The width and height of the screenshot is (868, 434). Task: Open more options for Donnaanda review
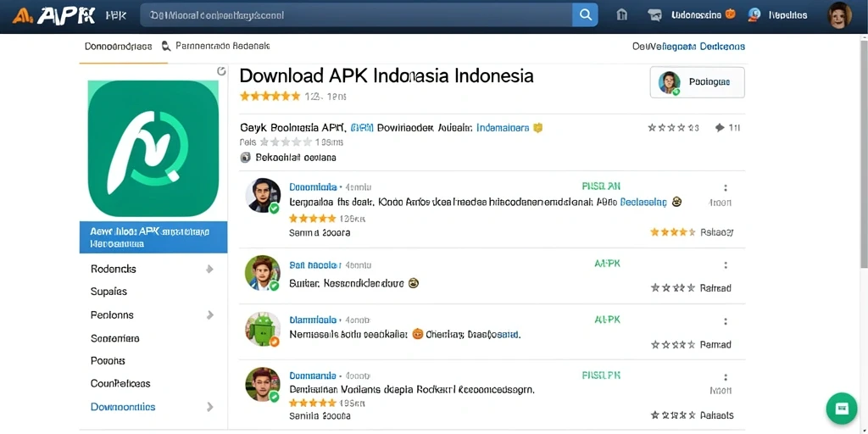726,376
